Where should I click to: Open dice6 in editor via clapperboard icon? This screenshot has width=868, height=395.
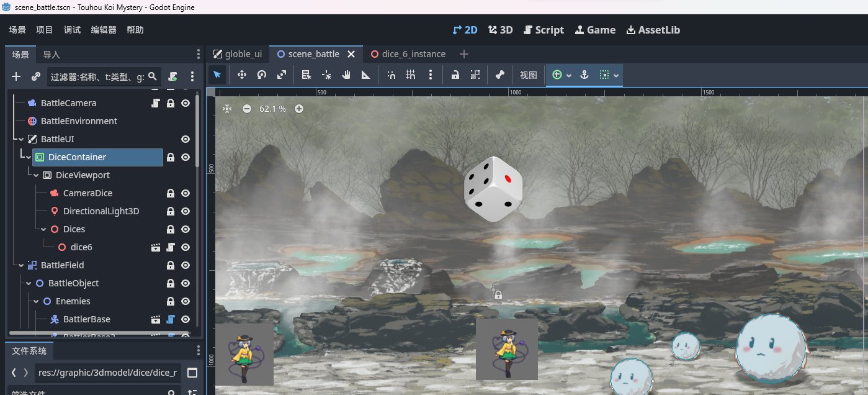point(156,247)
